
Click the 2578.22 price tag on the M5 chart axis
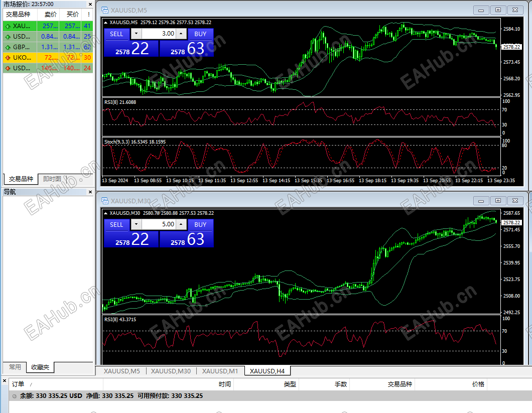pos(511,47)
